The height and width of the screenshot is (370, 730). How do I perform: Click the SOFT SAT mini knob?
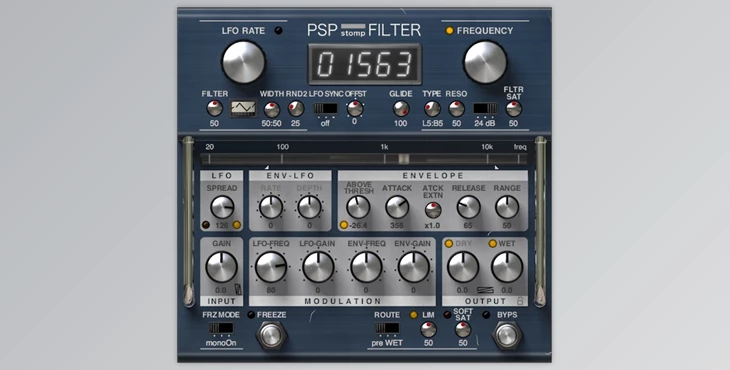pos(463,330)
